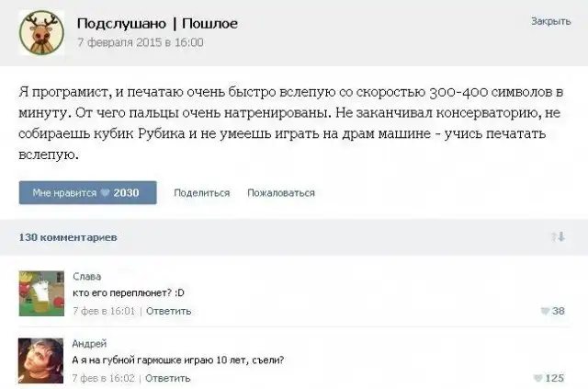Click the commenter name Андрей

click(x=90, y=343)
